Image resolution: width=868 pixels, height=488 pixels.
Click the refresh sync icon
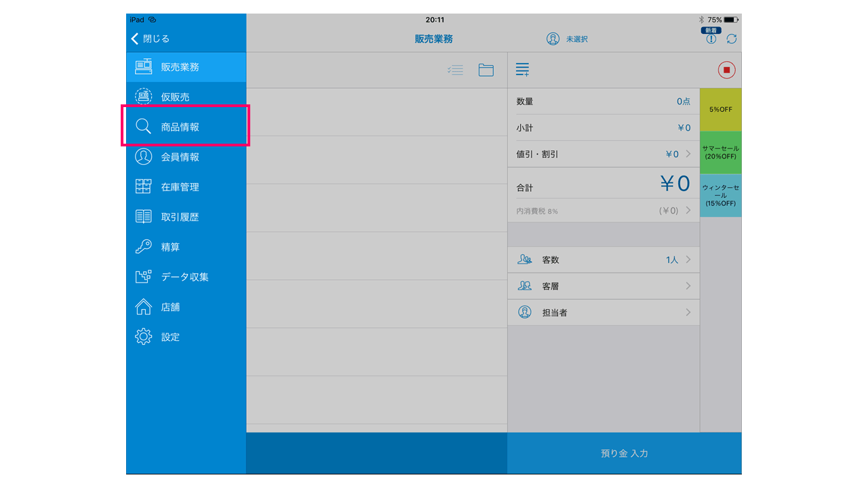(732, 39)
